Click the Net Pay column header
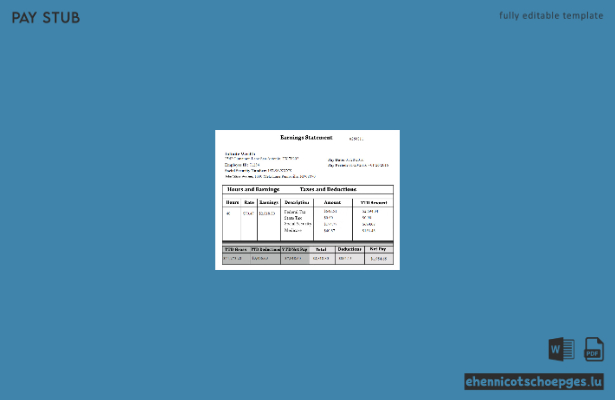 point(378,249)
